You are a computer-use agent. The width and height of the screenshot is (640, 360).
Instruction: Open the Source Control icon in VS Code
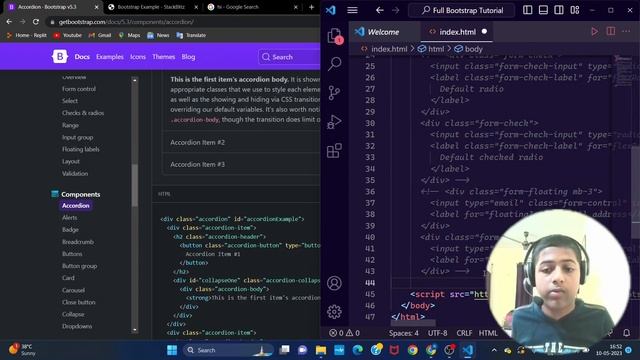(334, 93)
